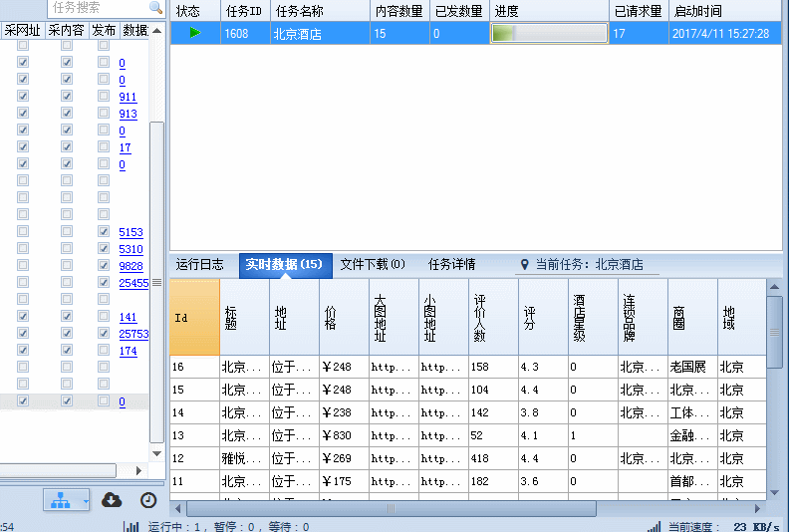Toggle 采网址 checkbox in the row showing 911
Image resolution: width=789 pixels, height=532 pixels.
tap(23, 97)
